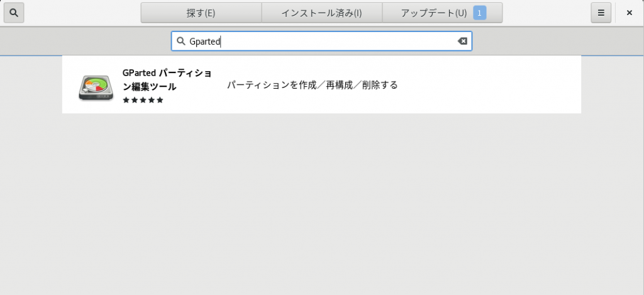The image size is (644, 295).
Task: Open the インストール済み(I) tab
Action: click(x=321, y=13)
